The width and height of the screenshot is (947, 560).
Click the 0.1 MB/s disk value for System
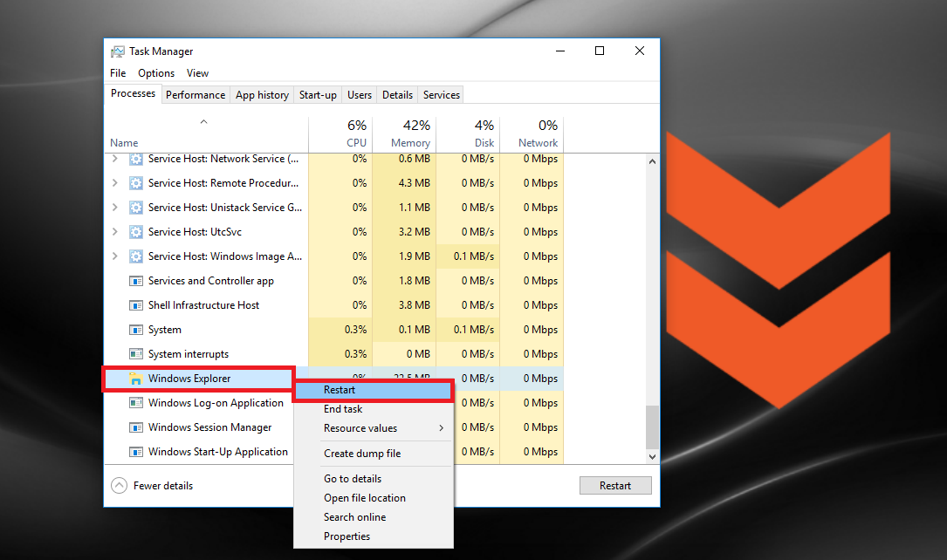tap(473, 330)
